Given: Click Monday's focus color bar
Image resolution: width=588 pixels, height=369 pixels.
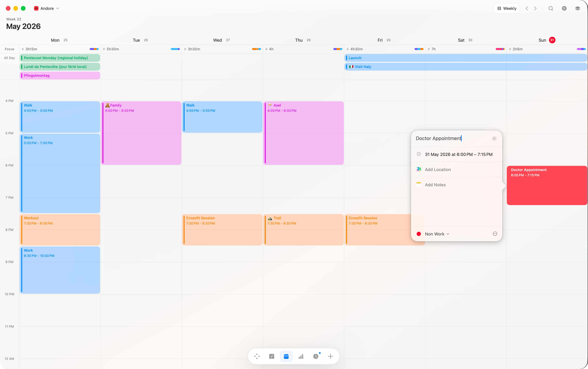Looking at the screenshot, I should (x=94, y=49).
